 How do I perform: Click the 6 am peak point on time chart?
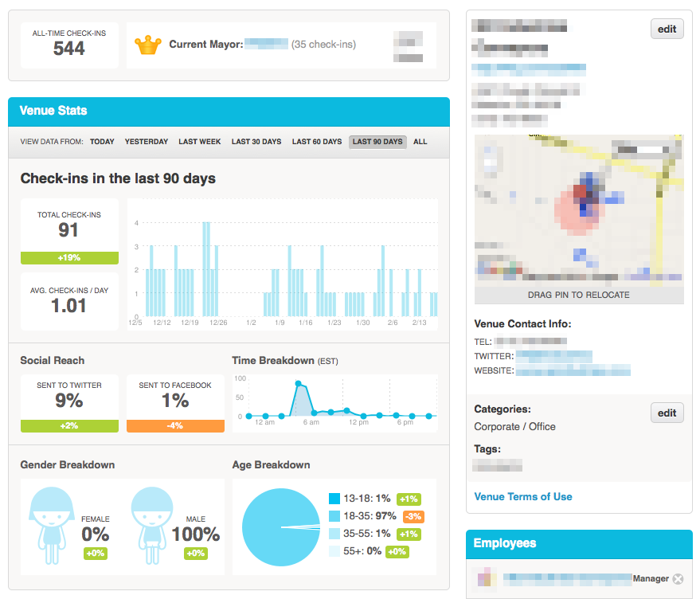[x=299, y=384]
